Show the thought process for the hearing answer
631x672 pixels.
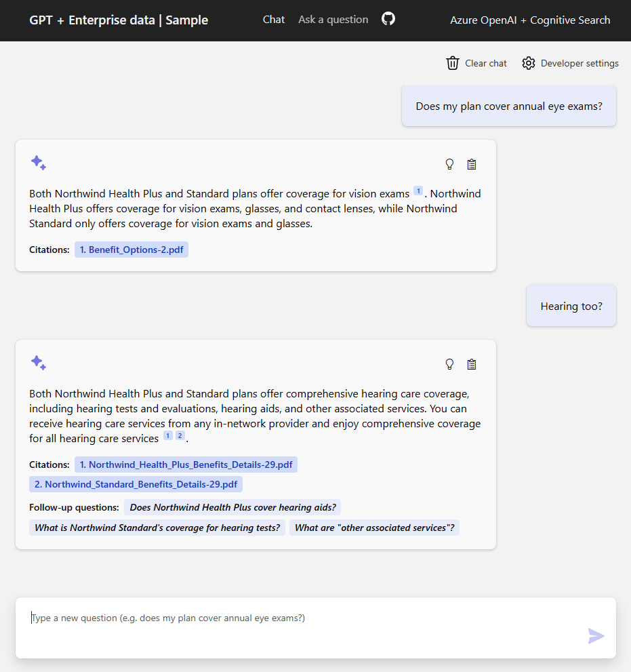coord(449,363)
